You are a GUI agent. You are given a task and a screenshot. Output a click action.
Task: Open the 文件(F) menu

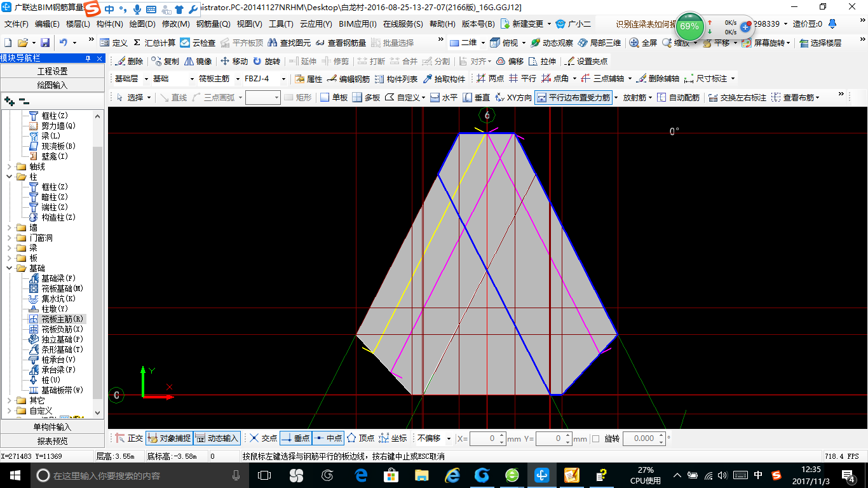pos(16,24)
